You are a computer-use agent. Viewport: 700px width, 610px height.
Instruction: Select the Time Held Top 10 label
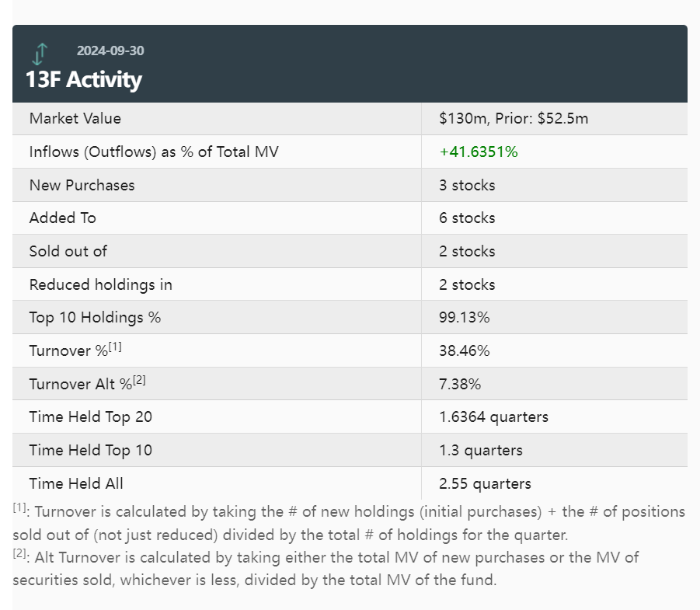pyautogui.click(x=91, y=450)
